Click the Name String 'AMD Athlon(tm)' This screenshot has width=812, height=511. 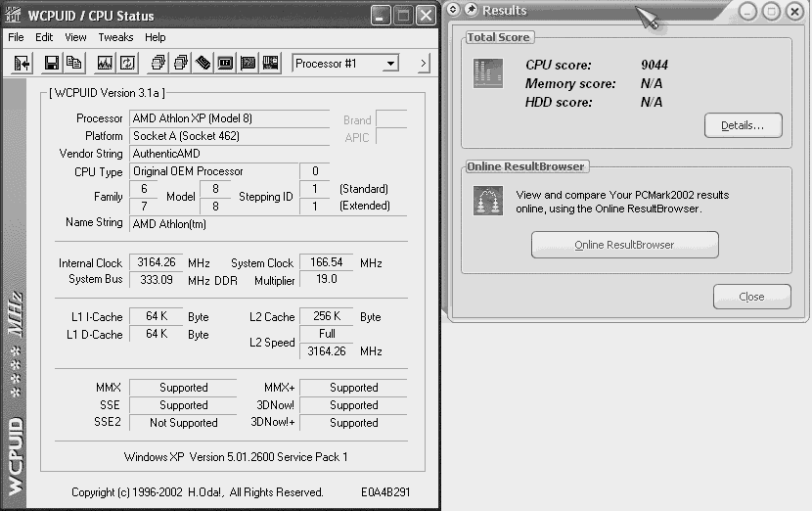(x=268, y=224)
